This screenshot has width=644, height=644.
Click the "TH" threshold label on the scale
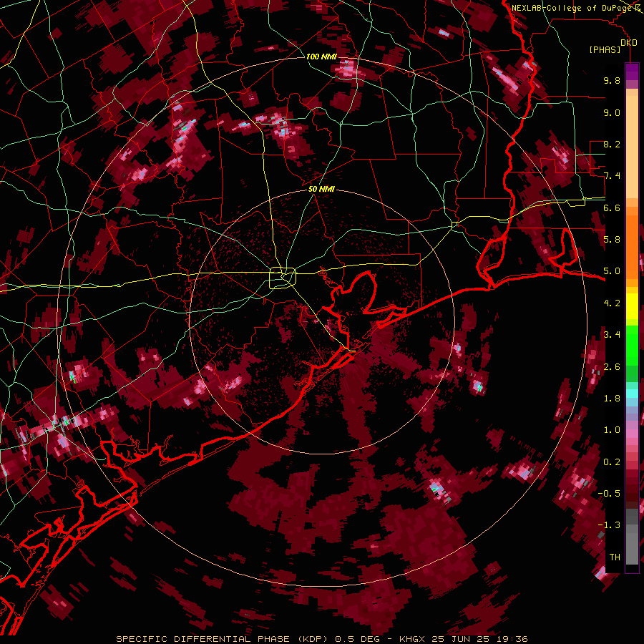(615, 557)
